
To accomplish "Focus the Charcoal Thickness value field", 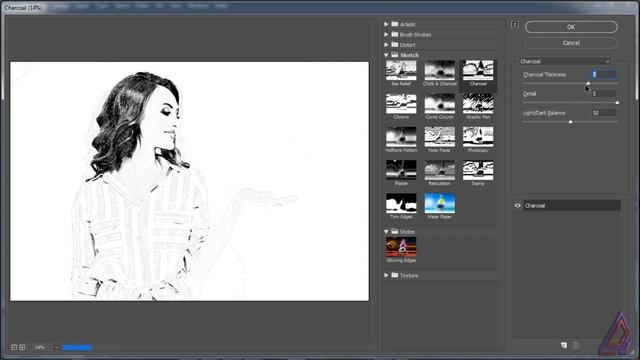I will point(604,74).
